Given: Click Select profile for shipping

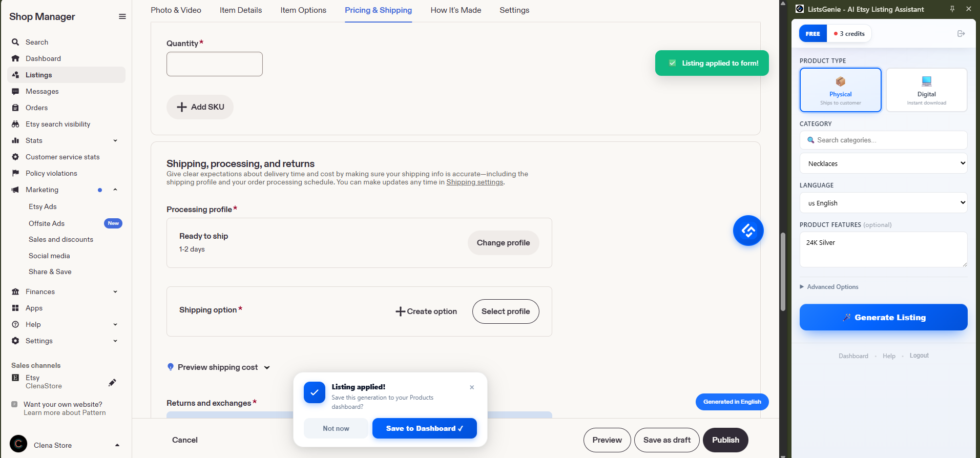Looking at the screenshot, I should click(506, 311).
